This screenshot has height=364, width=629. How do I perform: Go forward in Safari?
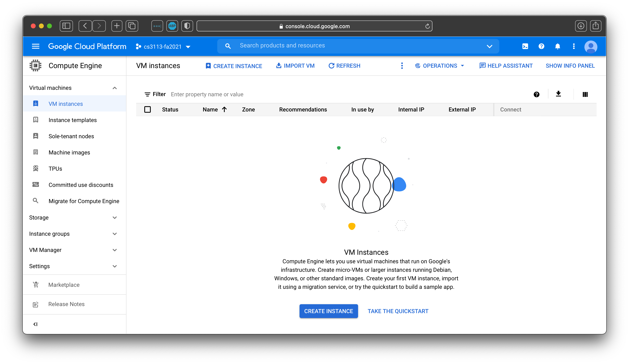(99, 26)
